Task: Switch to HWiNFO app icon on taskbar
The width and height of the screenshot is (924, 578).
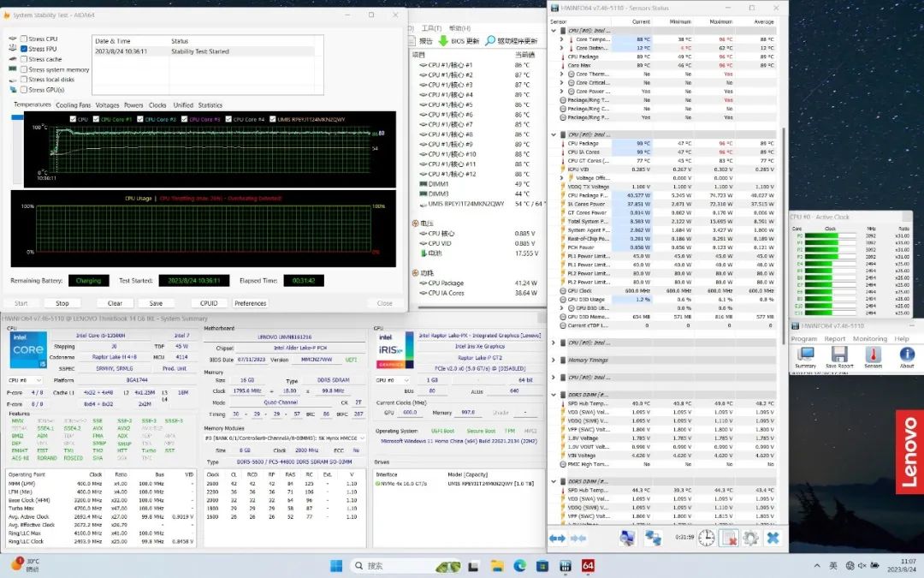Action: 566,566
